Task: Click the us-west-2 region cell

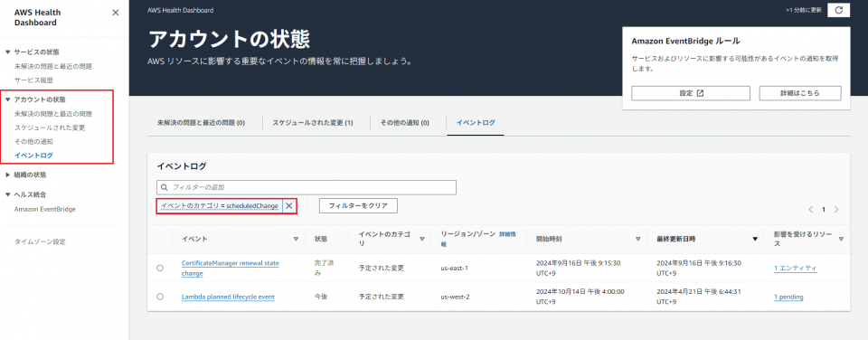Action: click(x=455, y=297)
